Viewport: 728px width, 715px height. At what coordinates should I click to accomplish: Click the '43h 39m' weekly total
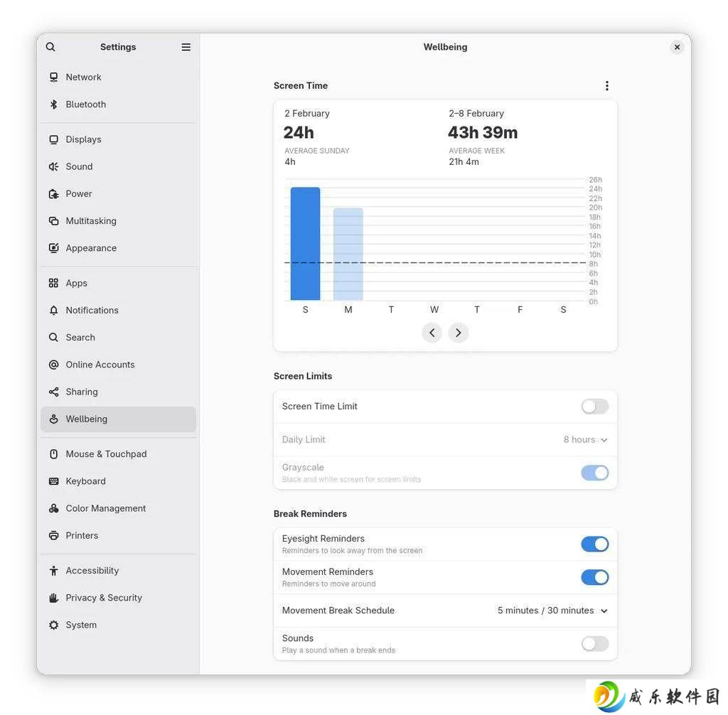tap(483, 133)
